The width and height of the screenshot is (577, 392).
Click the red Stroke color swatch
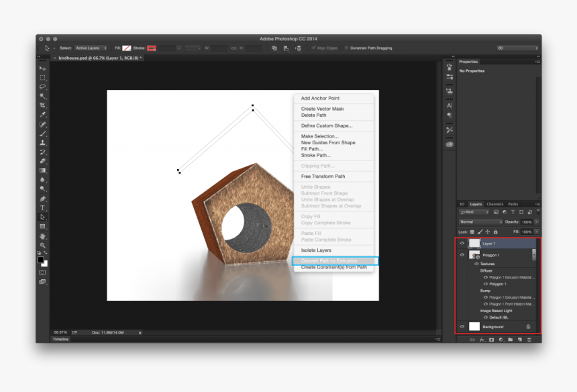(x=152, y=48)
